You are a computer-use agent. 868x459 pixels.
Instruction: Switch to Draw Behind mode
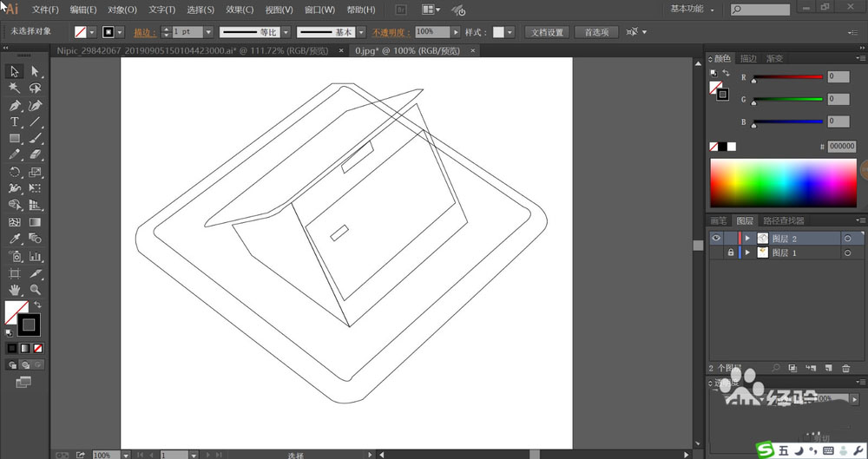pos(25,365)
